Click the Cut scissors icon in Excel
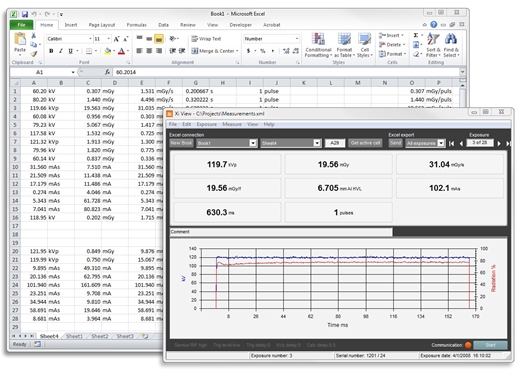Screen dimensions: 532x385 click(x=34, y=36)
